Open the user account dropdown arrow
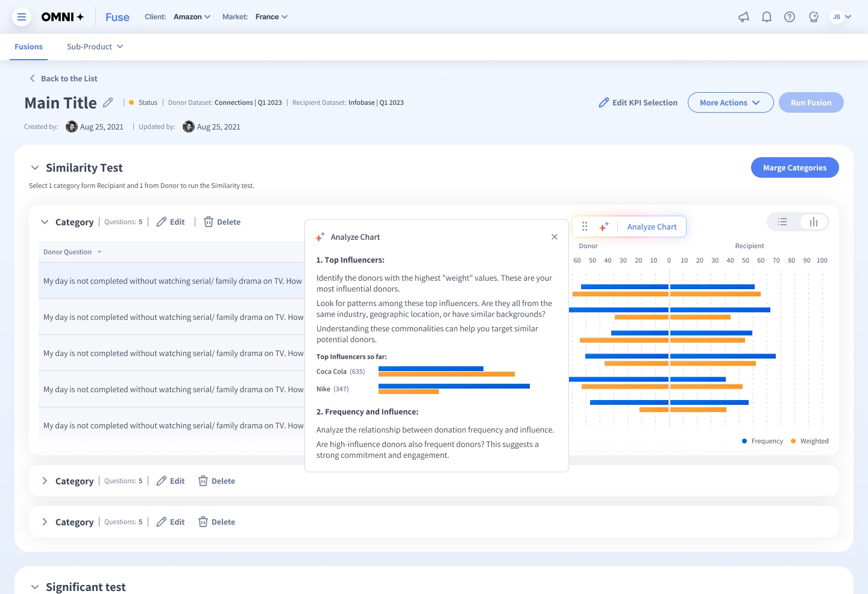 (x=848, y=17)
